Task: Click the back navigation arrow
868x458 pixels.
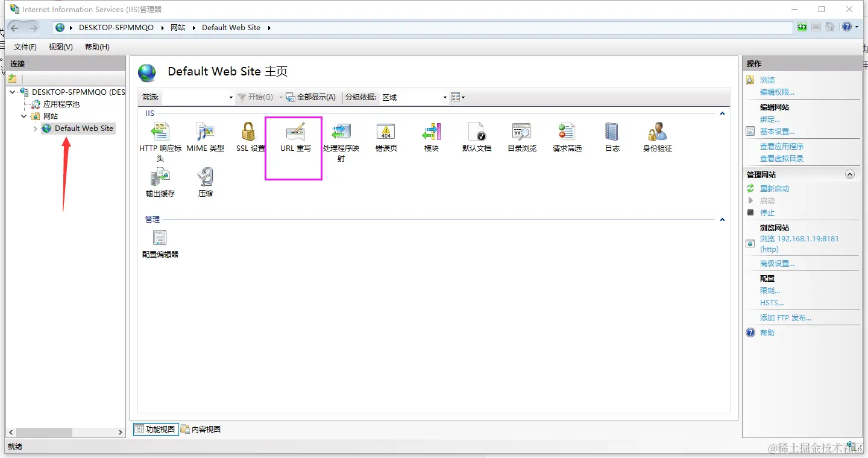Action: 15,27
